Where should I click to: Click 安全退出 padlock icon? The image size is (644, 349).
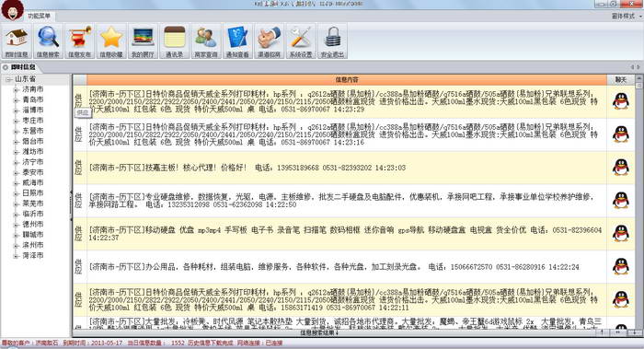point(332,41)
